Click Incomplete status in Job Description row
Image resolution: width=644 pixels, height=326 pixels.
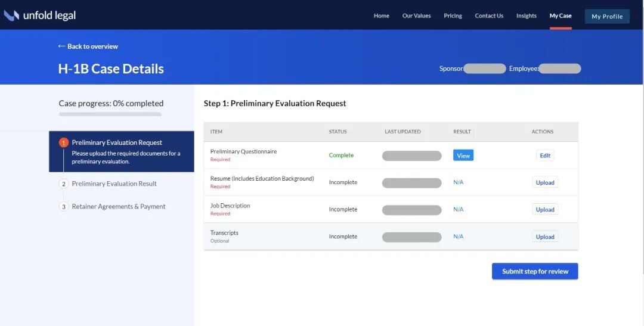343,209
